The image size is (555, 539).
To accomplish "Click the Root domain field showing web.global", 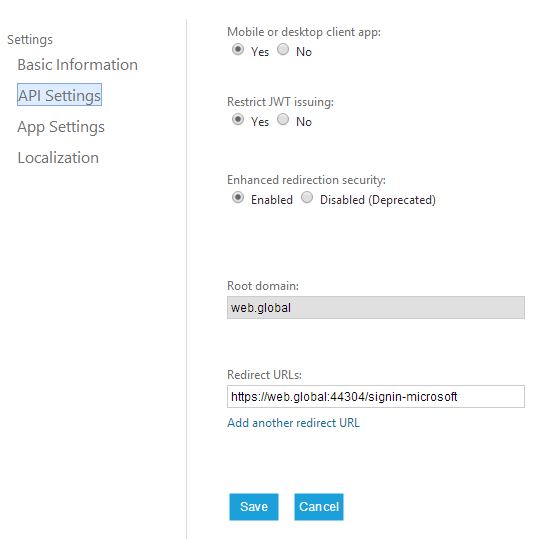I will (376, 308).
